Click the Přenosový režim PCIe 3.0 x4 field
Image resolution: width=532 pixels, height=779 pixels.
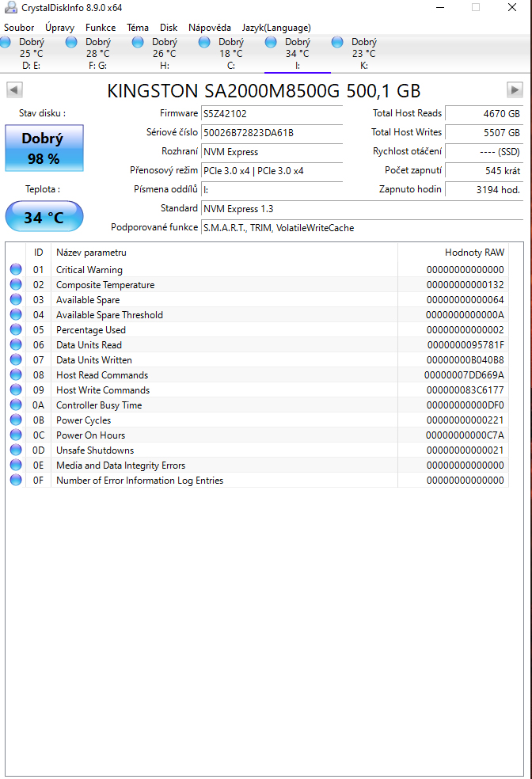pyautogui.click(x=272, y=171)
